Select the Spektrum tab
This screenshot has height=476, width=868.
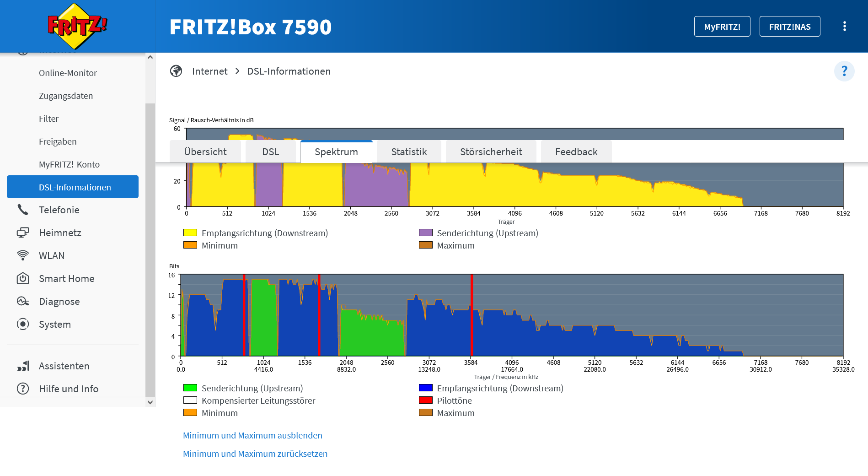point(336,151)
